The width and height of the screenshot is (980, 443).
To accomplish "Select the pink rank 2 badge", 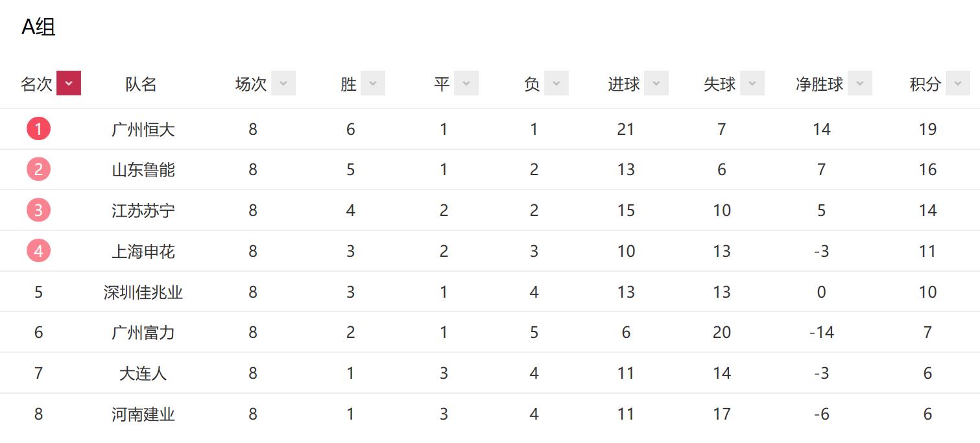I will point(38,169).
